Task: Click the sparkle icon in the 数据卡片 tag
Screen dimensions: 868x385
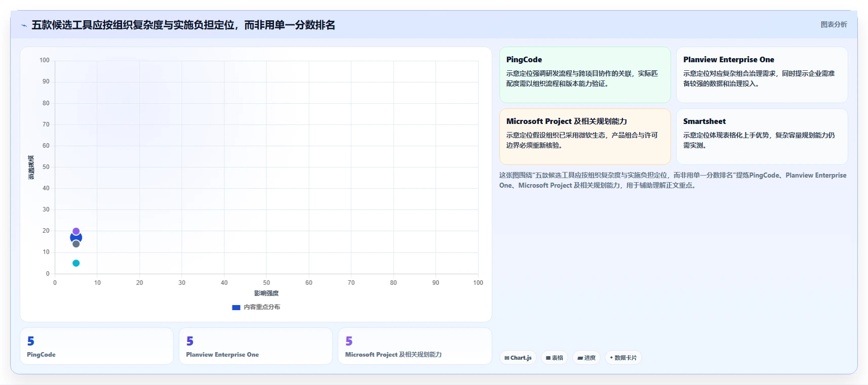Action: coord(611,358)
